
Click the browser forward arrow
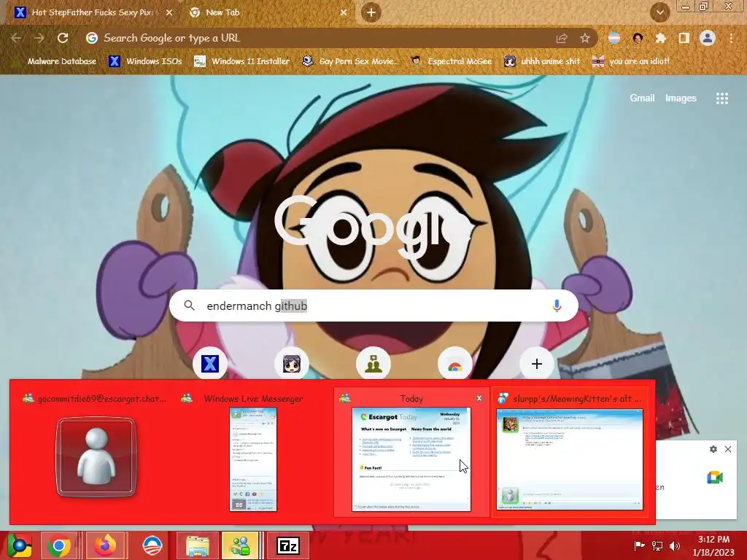(x=39, y=38)
